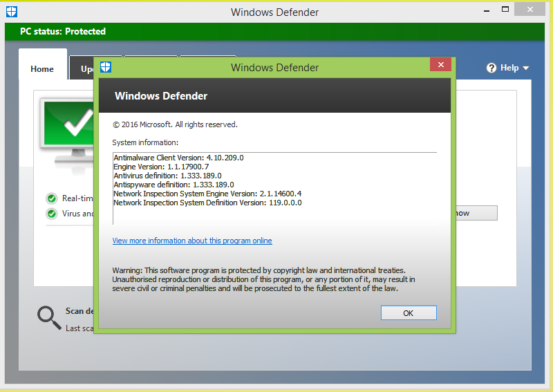Click the Real-time protection green check icon
553x392 pixels.
51,198
